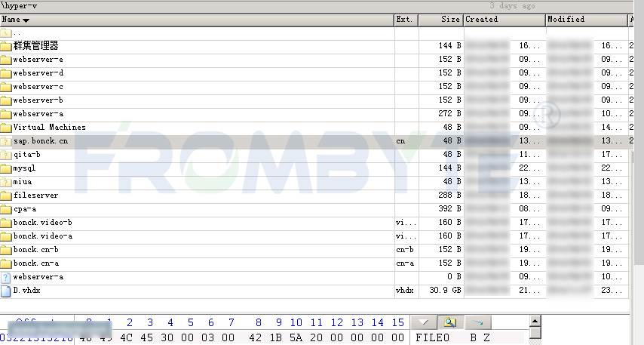Click the FILE0 text in decoded column
Screen dimensions: 644x345
pyautogui.click(x=433, y=338)
